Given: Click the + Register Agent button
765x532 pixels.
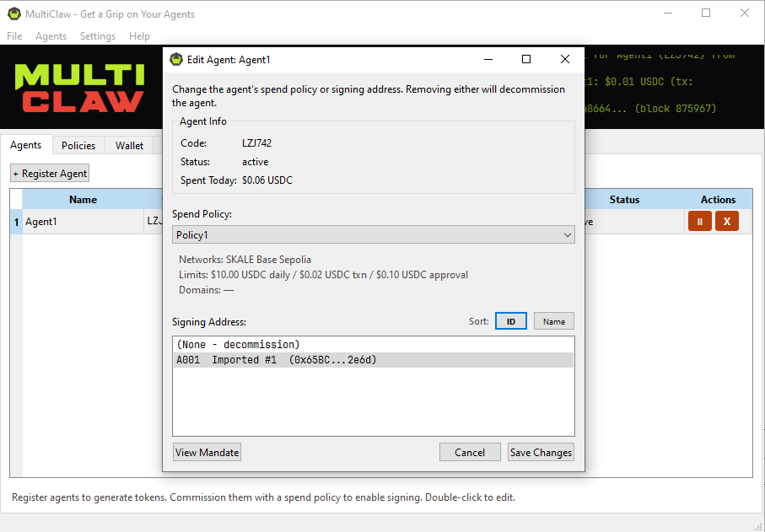Looking at the screenshot, I should [49, 173].
